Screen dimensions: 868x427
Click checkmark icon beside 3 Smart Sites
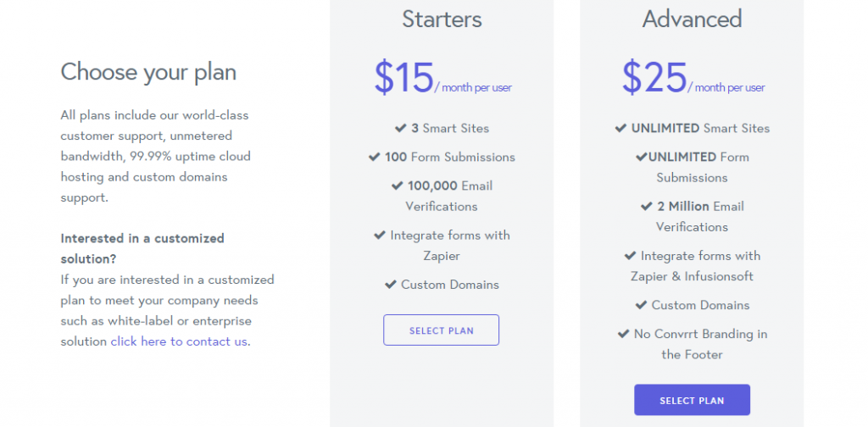400,128
